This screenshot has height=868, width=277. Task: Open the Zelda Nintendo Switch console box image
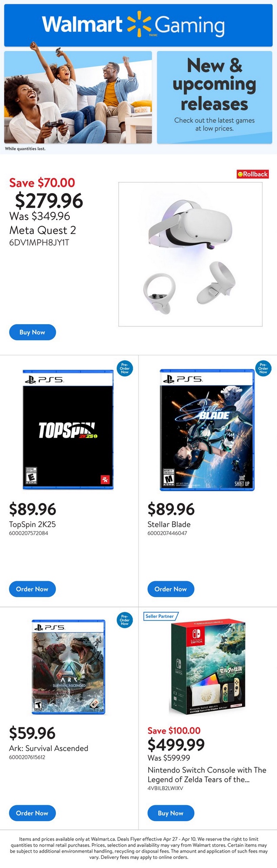tap(208, 668)
